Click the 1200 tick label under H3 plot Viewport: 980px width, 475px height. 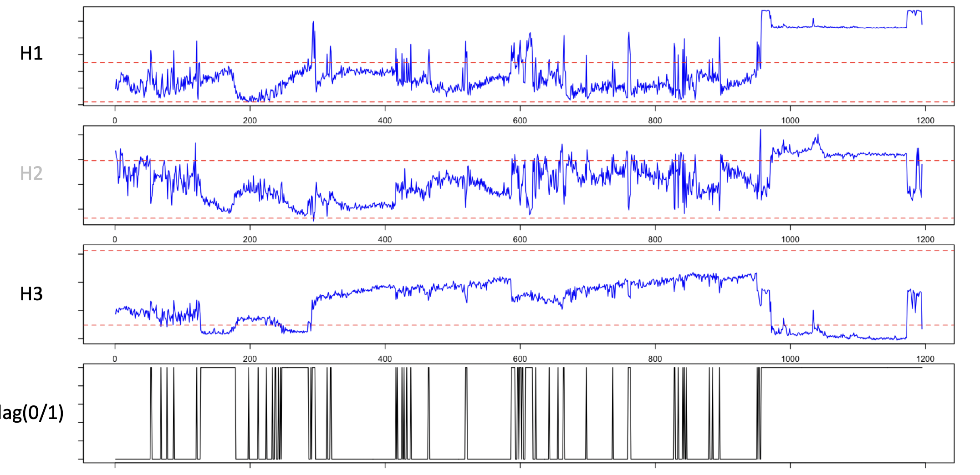tap(925, 359)
